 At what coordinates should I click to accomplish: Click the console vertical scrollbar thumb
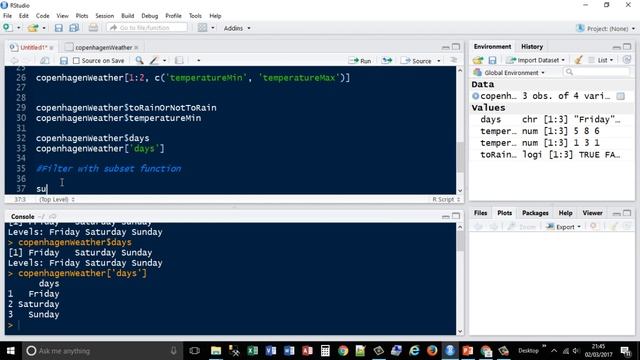[460, 242]
